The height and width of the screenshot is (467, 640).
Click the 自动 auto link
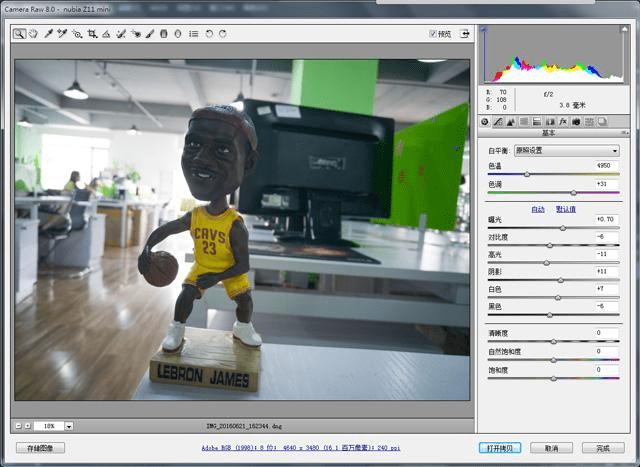click(538, 209)
